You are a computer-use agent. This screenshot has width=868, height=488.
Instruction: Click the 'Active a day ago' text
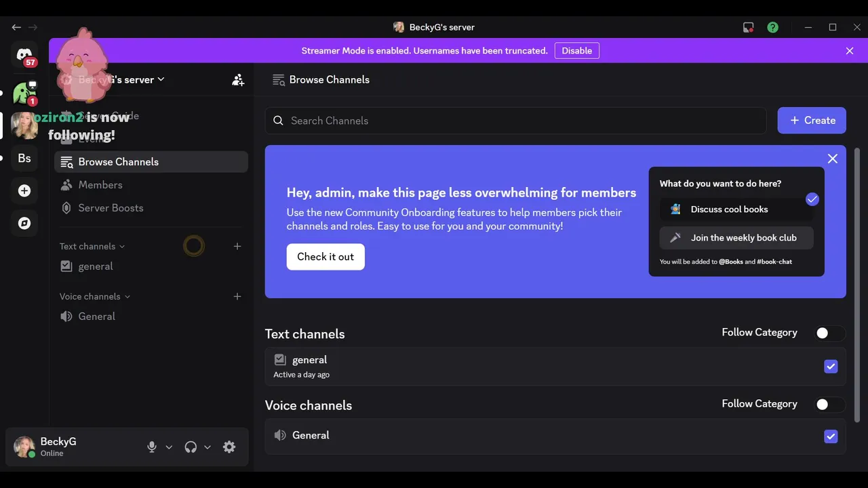click(x=302, y=375)
